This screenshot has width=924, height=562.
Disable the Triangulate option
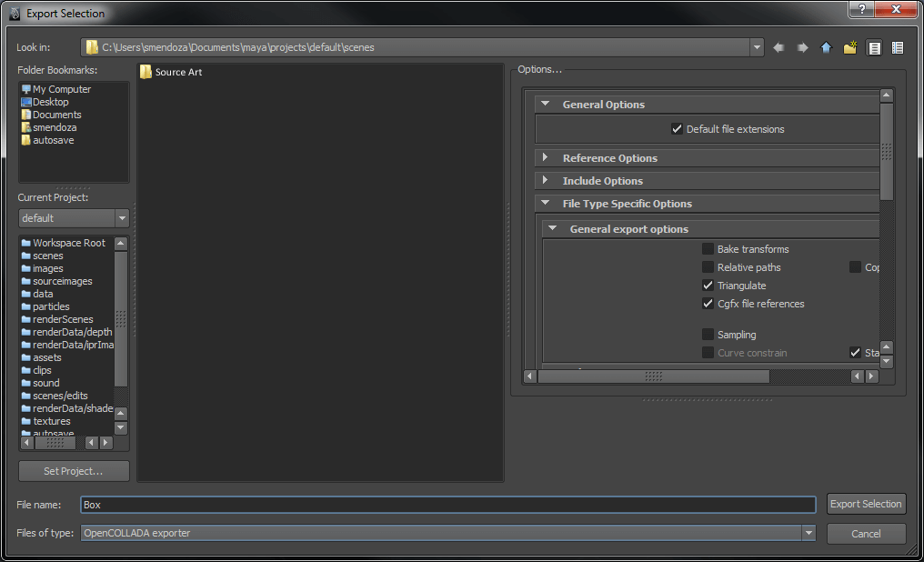click(x=708, y=285)
